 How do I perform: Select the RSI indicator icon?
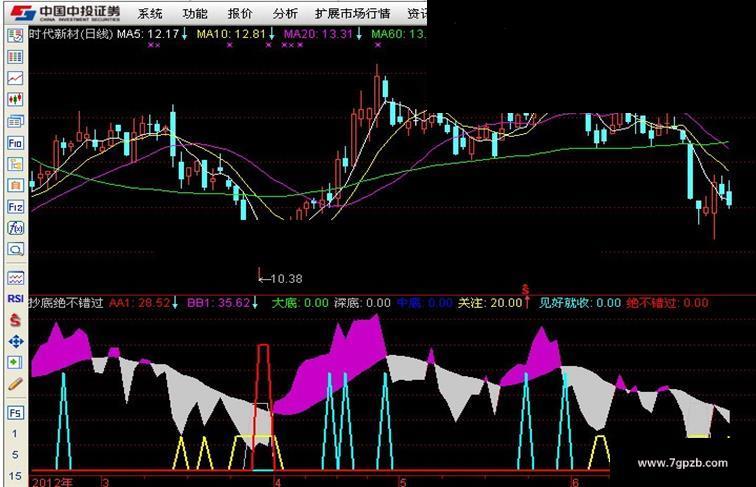[x=15, y=299]
